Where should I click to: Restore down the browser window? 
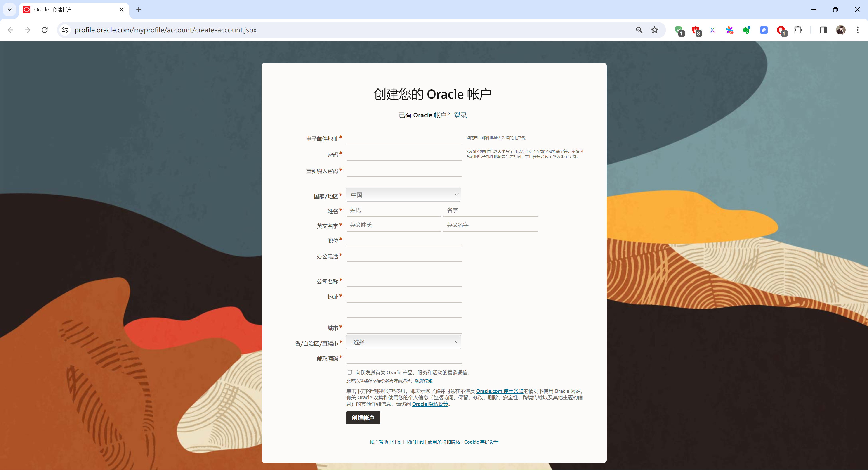click(x=835, y=9)
